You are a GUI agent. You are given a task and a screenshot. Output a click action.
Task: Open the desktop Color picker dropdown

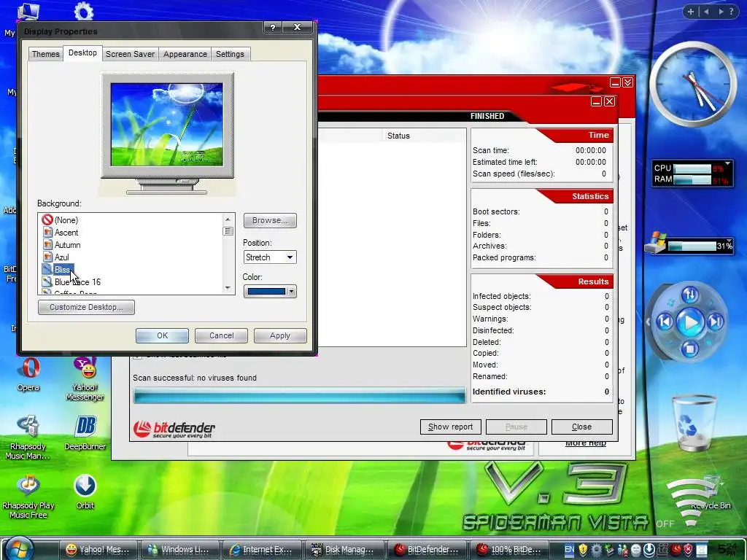pyautogui.click(x=270, y=292)
